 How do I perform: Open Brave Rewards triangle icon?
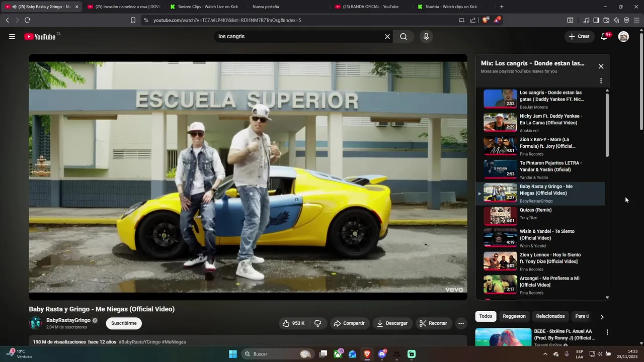pos(497,20)
